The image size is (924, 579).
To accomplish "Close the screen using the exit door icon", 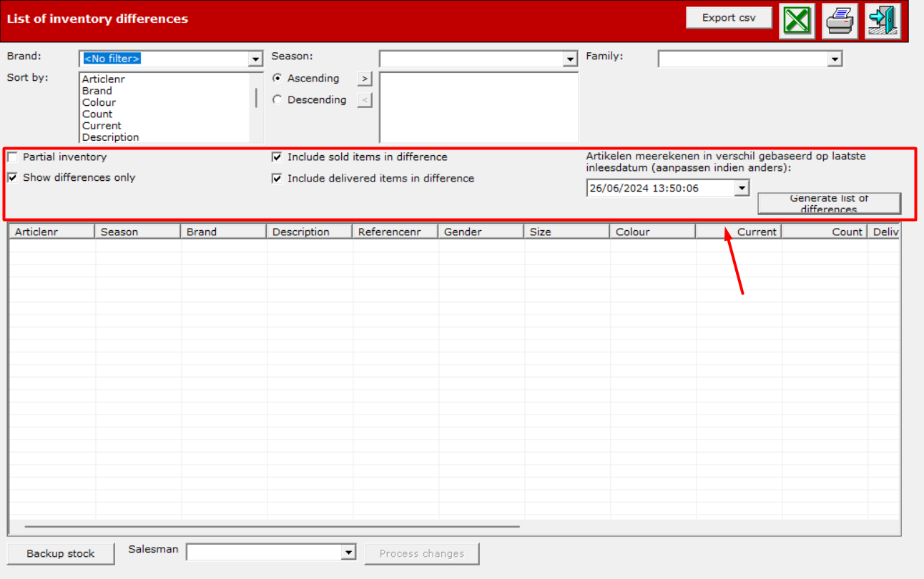I will 883,21.
